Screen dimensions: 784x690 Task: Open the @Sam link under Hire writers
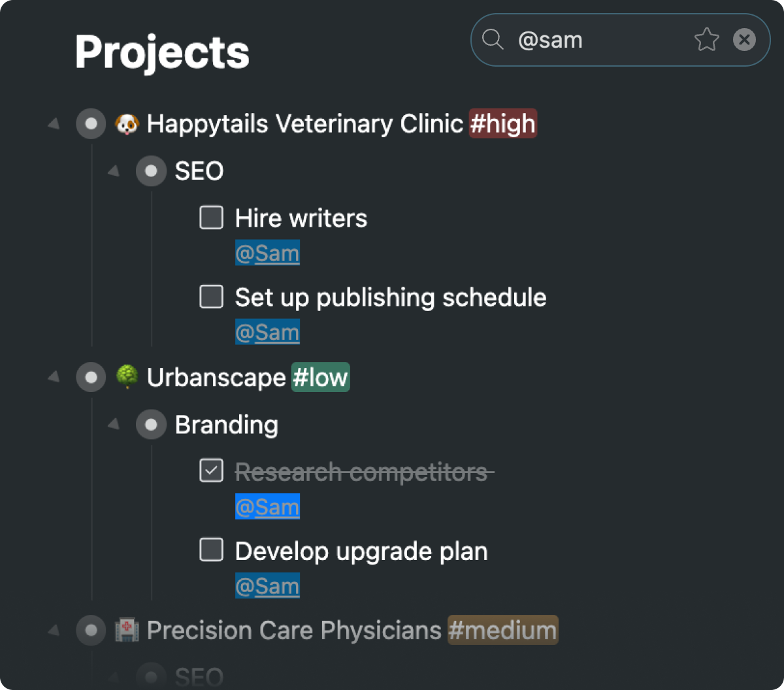pyautogui.click(x=267, y=253)
